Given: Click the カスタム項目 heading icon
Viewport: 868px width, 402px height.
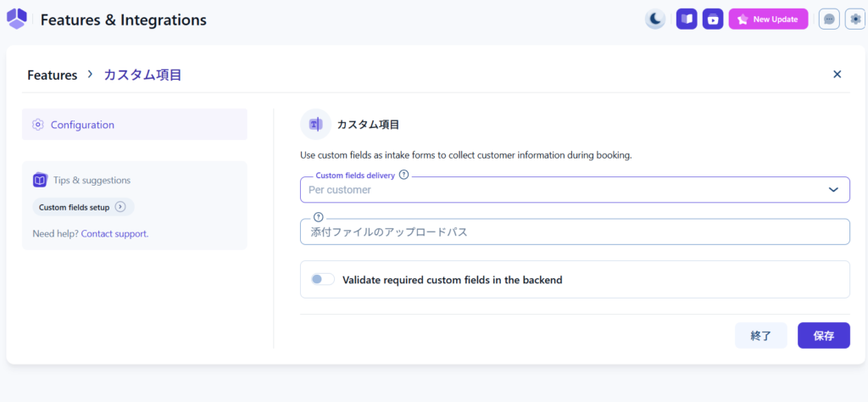Looking at the screenshot, I should pyautogui.click(x=315, y=125).
